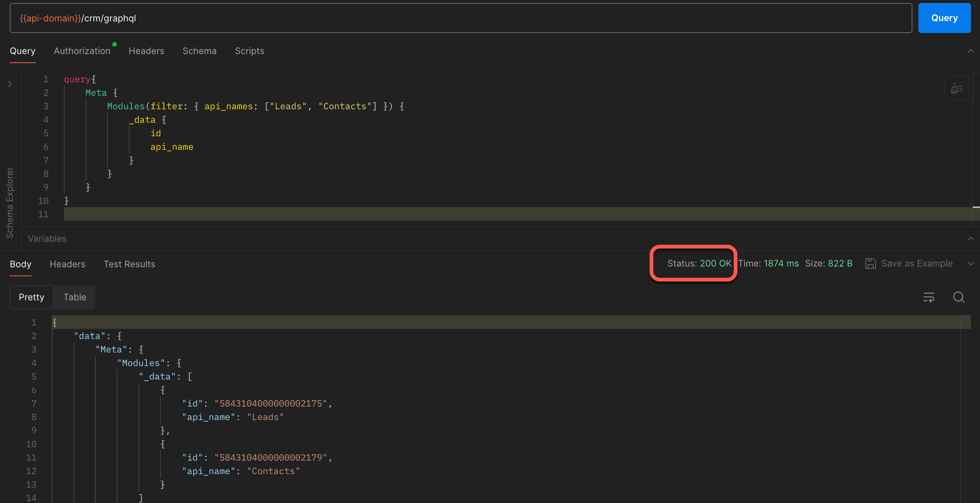Open search in response body
Screen dimensions: 980x503
(x=958, y=297)
